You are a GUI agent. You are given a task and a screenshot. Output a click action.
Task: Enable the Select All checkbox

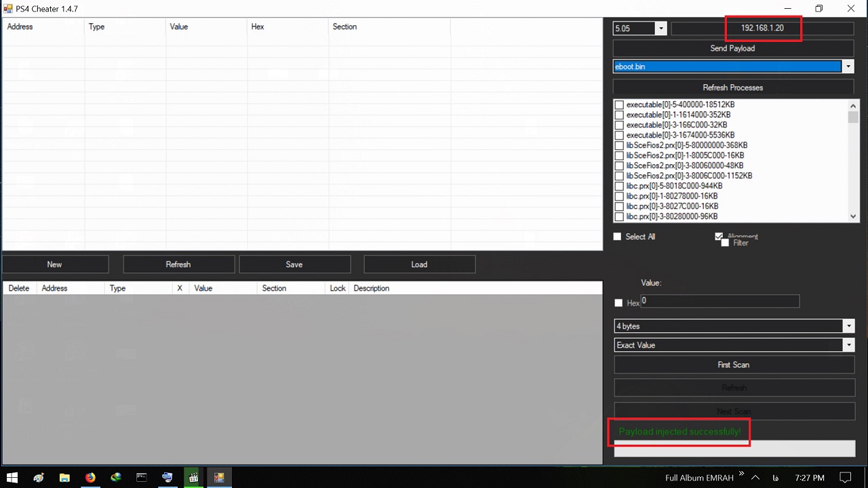click(617, 237)
